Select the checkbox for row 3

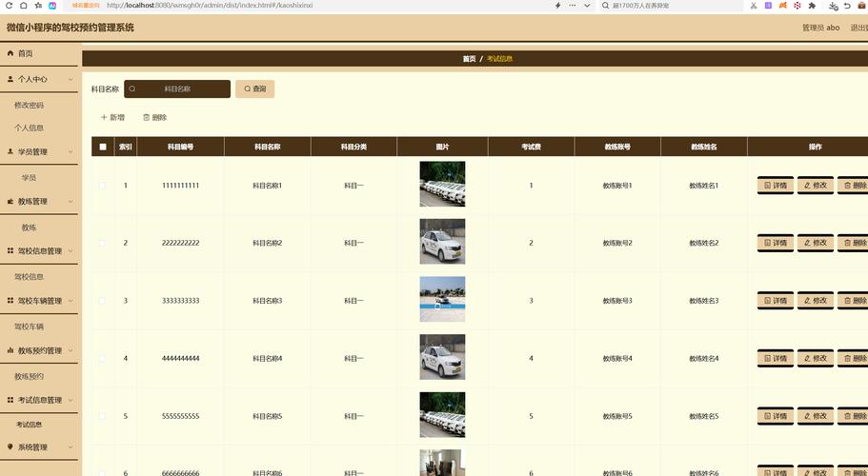coord(103,301)
